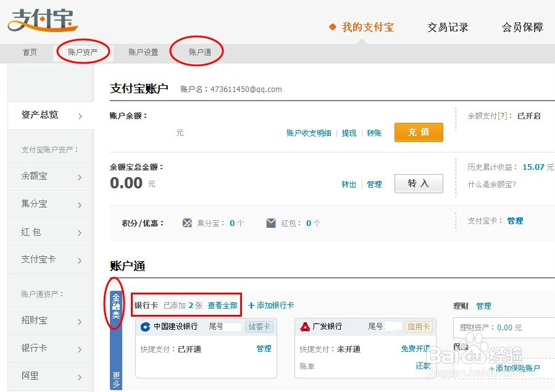Click the question mark next to 余额支付
This screenshot has height=392, width=555.
503,115
